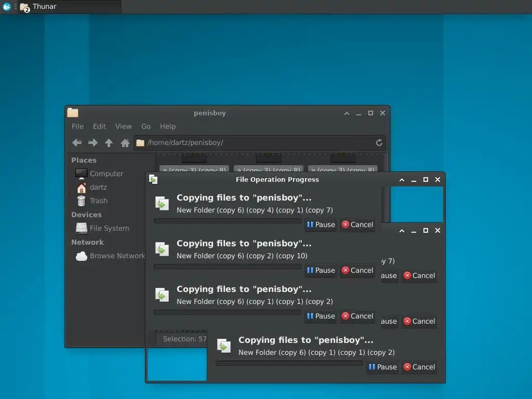Minimize the File Operation Progress window
The height and width of the screenshot is (399, 532).
pyautogui.click(x=414, y=180)
